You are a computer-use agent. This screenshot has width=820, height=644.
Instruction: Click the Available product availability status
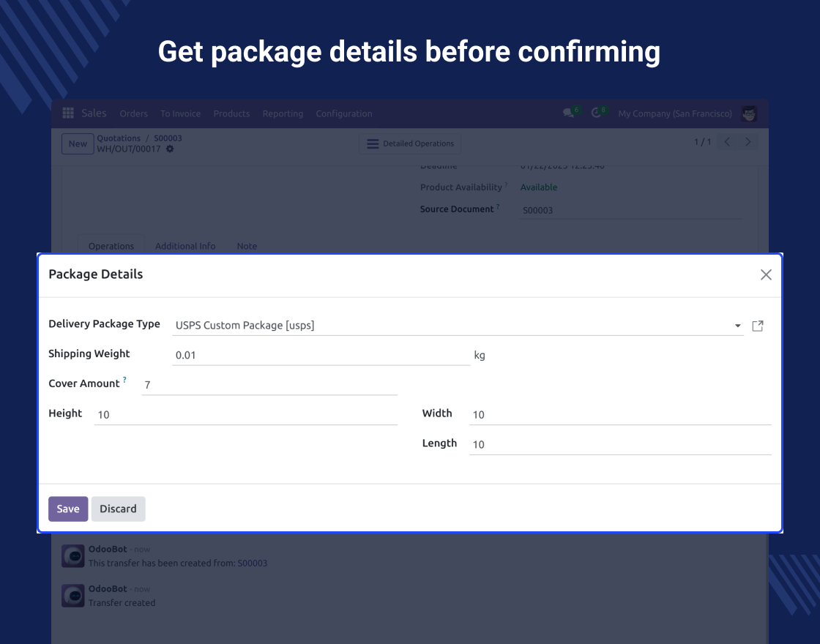pos(539,187)
